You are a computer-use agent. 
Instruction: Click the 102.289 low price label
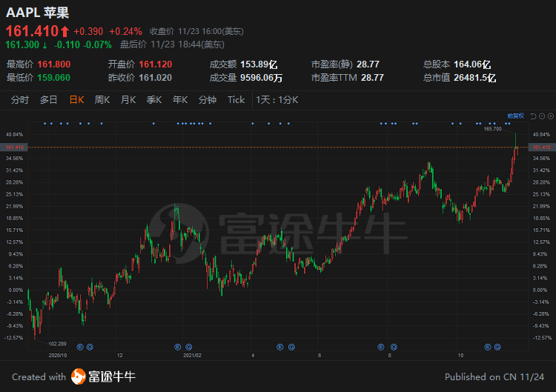click(x=57, y=344)
